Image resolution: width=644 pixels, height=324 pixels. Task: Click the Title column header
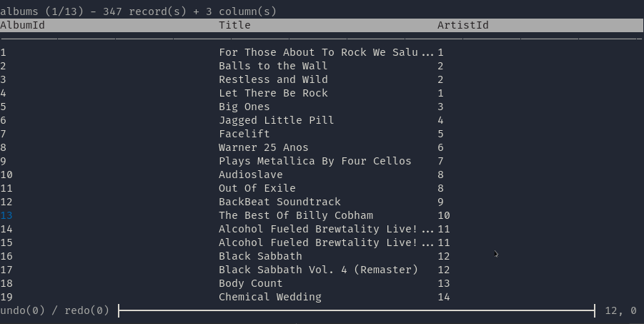pyautogui.click(x=234, y=25)
